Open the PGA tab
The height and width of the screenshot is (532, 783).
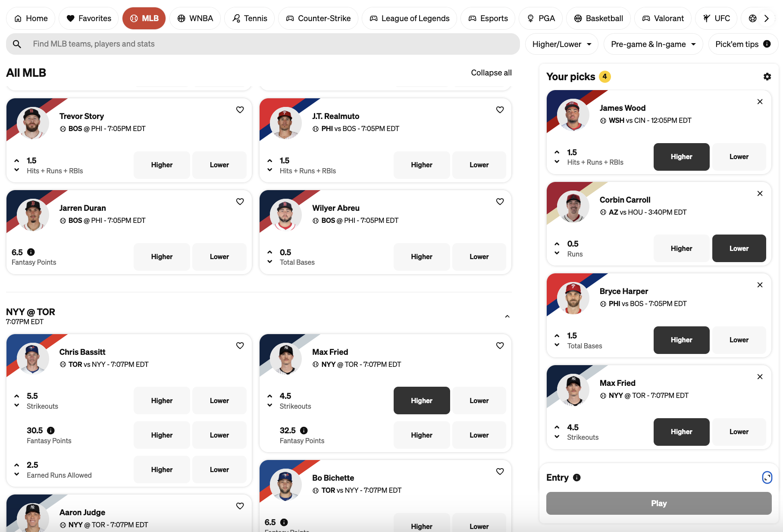coord(541,19)
